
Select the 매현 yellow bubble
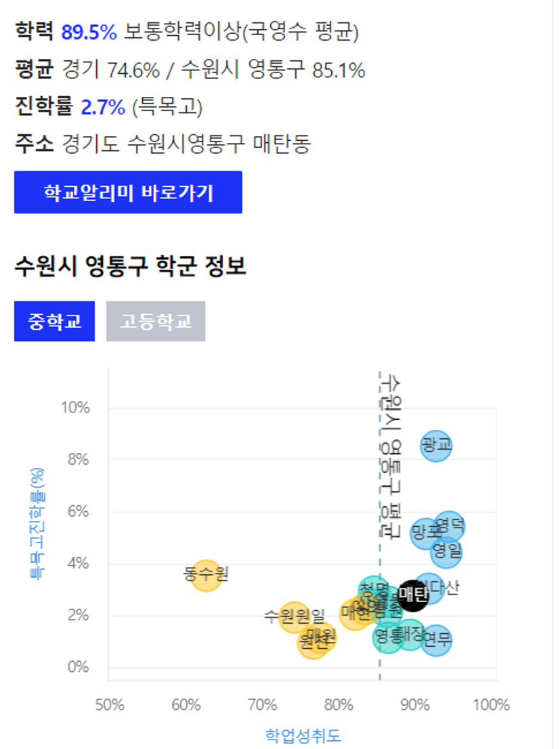[355, 614]
